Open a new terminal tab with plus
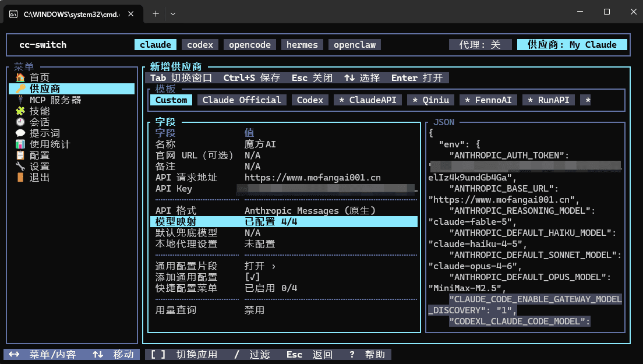The height and width of the screenshot is (364, 643). pyautogui.click(x=156, y=14)
